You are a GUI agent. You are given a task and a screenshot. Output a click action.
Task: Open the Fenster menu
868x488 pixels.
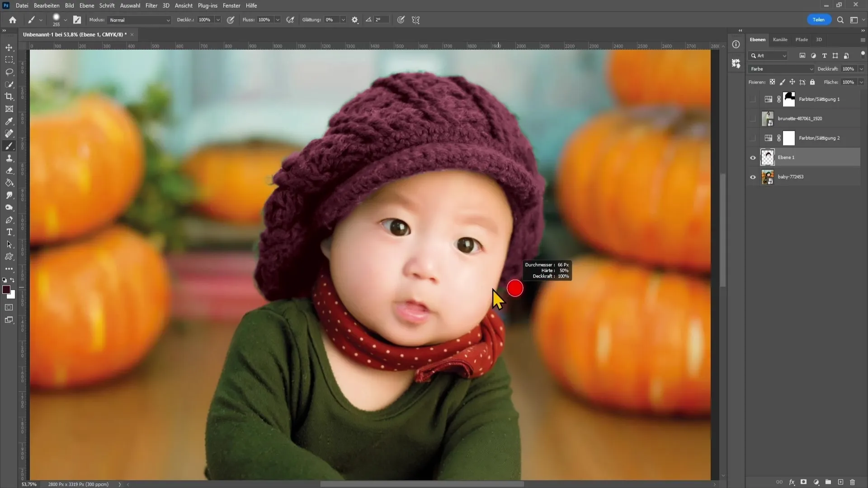[x=231, y=5]
